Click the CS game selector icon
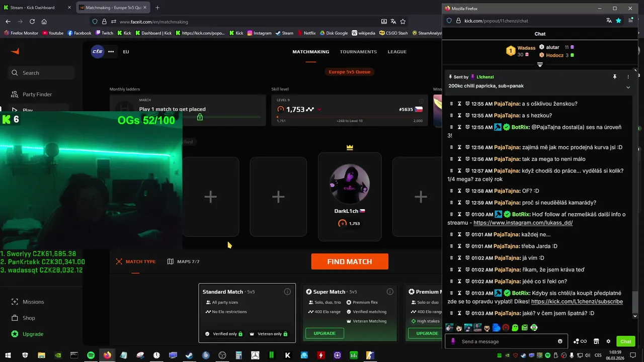This screenshot has width=644, height=362. point(98,51)
